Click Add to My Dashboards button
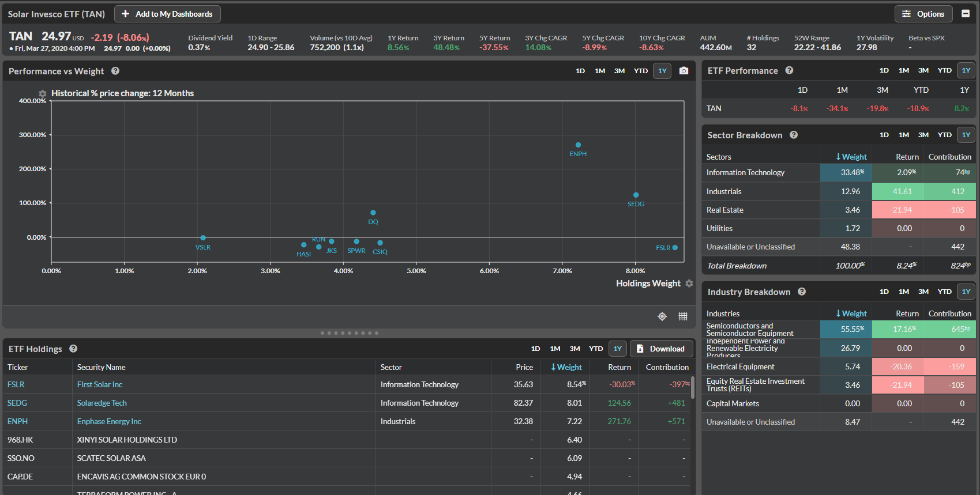980x495 pixels. click(167, 14)
